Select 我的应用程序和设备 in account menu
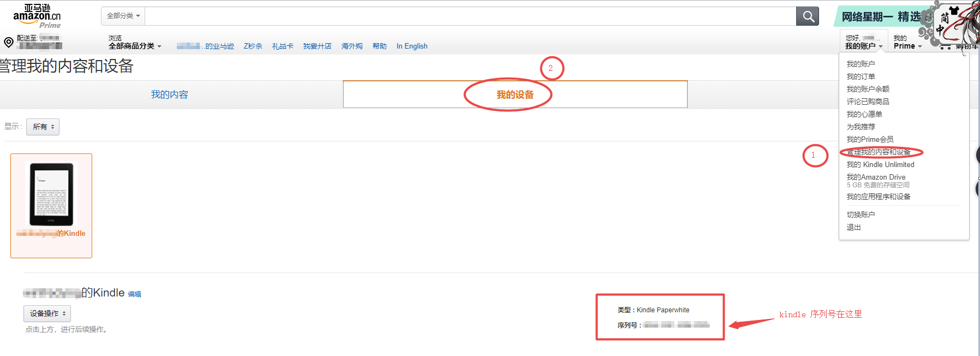 click(879, 197)
